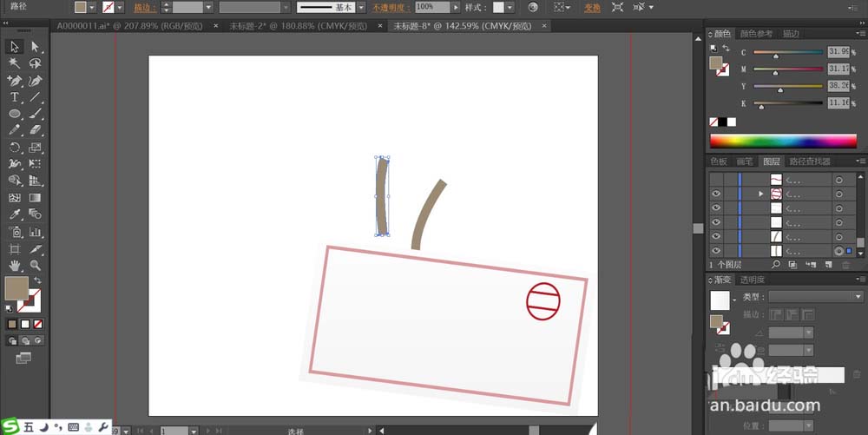Image resolution: width=868 pixels, height=435 pixels.
Task: Swap fill and stroke colors in toolbox
Action: [x=37, y=280]
